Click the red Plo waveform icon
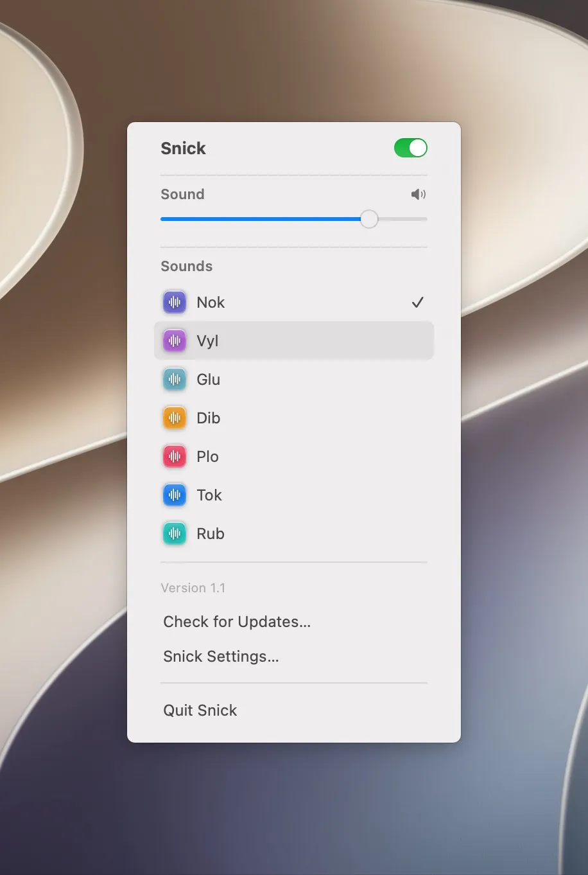The width and height of the screenshot is (588, 875). [x=175, y=456]
